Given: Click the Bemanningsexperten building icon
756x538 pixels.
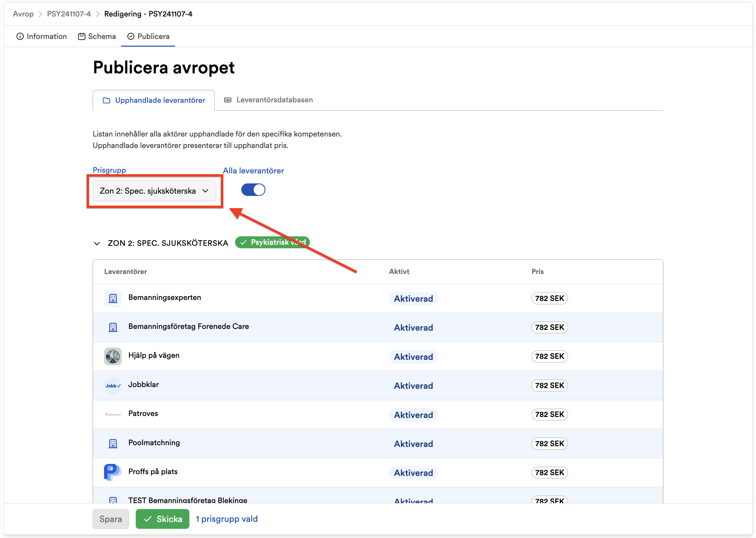Looking at the screenshot, I should [113, 298].
